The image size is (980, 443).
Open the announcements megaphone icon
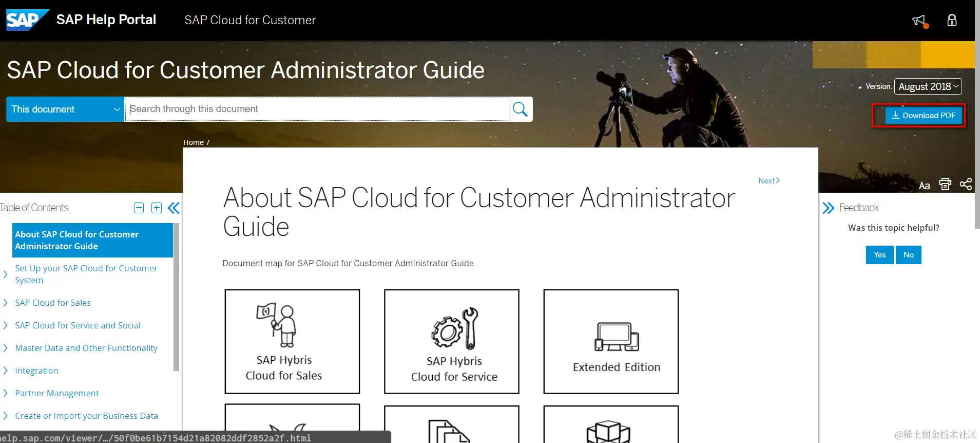[x=919, y=21]
